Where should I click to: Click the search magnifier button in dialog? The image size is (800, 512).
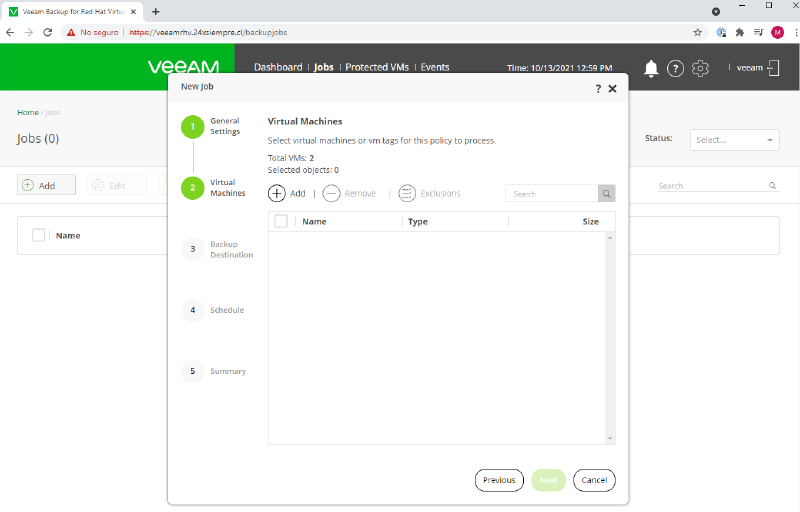(x=606, y=194)
